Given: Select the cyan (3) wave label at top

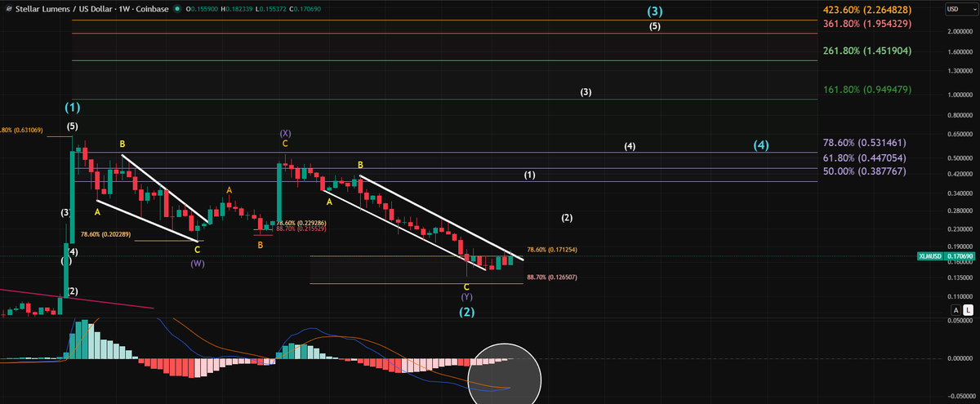Looking at the screenshot, I should coord(656,11).
